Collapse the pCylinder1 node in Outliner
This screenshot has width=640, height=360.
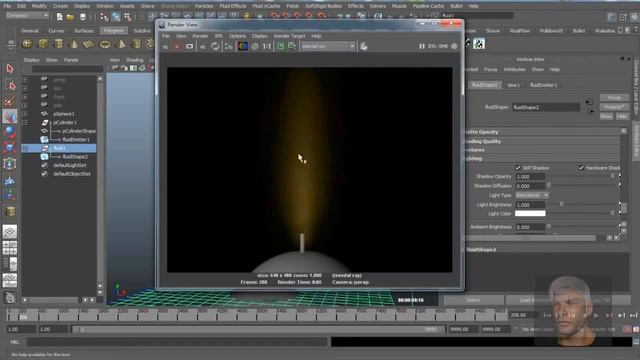(25, 122)
